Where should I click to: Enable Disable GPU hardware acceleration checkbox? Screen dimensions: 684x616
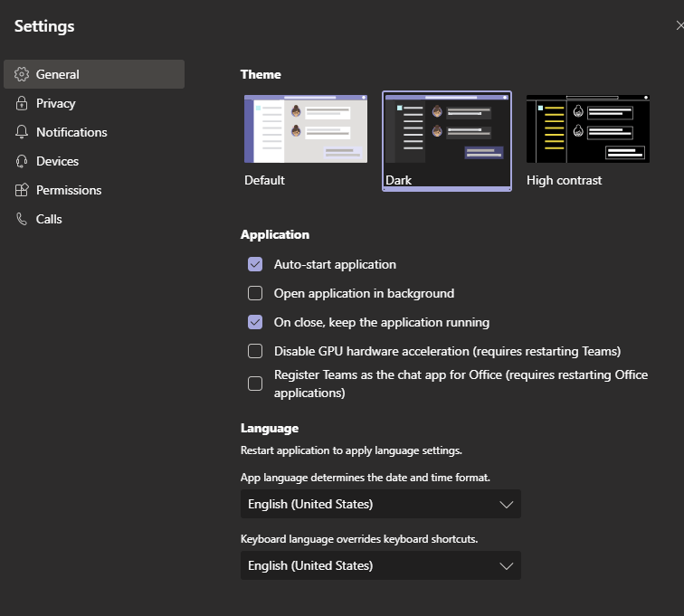(255, 351)
